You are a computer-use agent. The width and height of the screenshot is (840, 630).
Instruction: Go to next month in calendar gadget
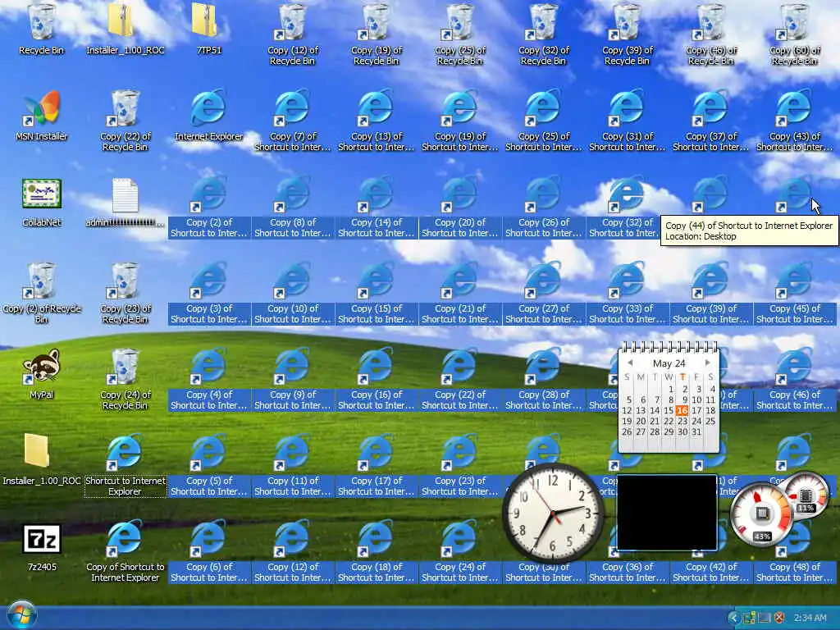[x=708, y=363]
